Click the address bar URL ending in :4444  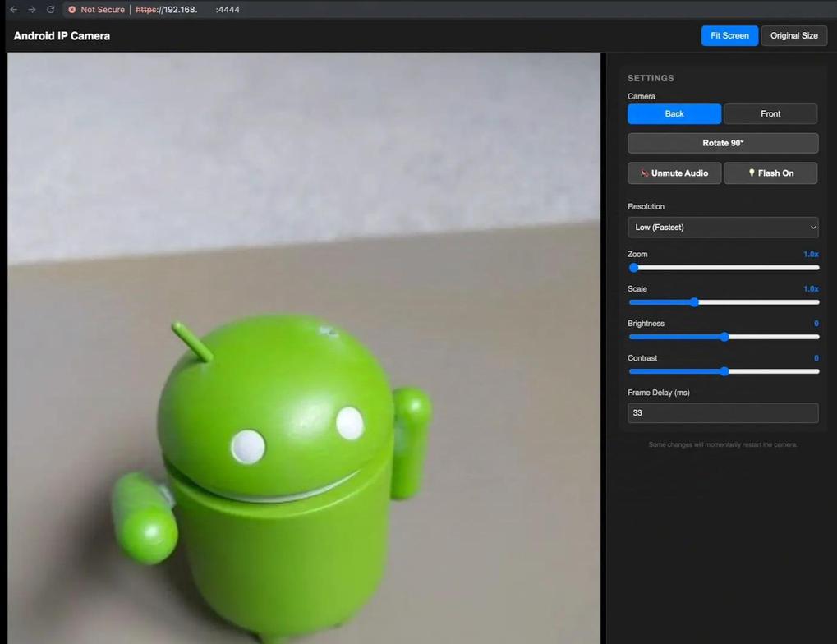pyautogui.click(x=187, y=10)
